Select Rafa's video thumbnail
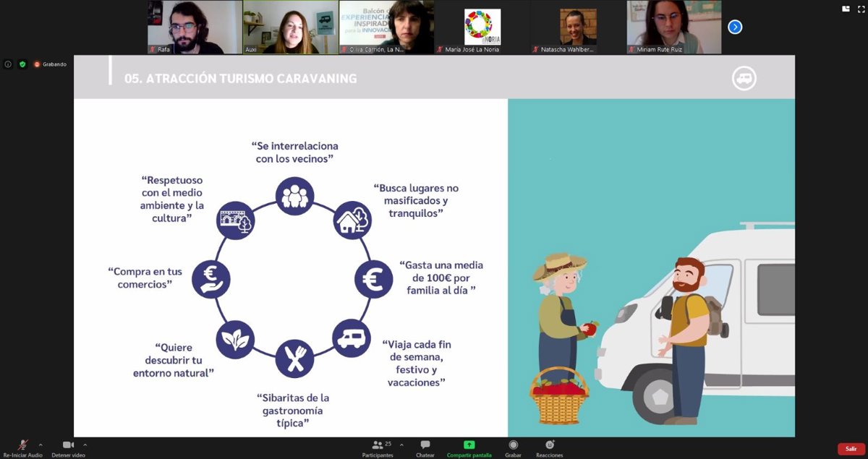 point(195,27)
